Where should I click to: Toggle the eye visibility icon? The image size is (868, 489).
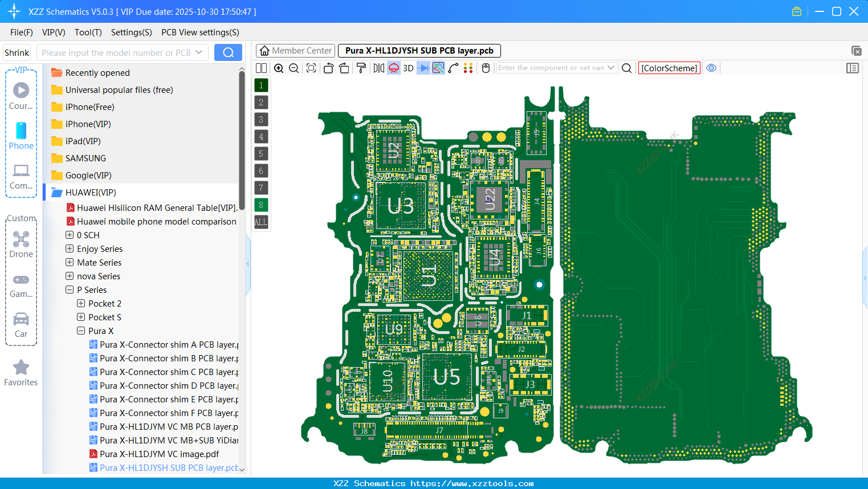711,68
